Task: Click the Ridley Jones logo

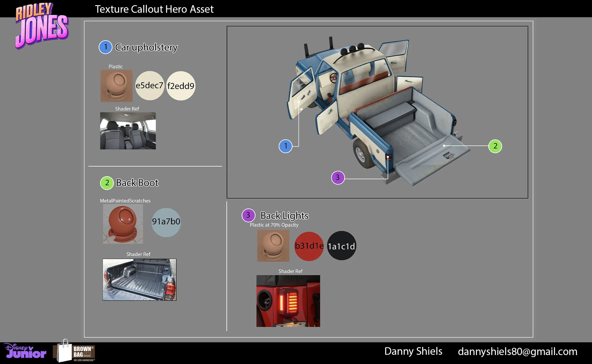Action: [42, 25]
